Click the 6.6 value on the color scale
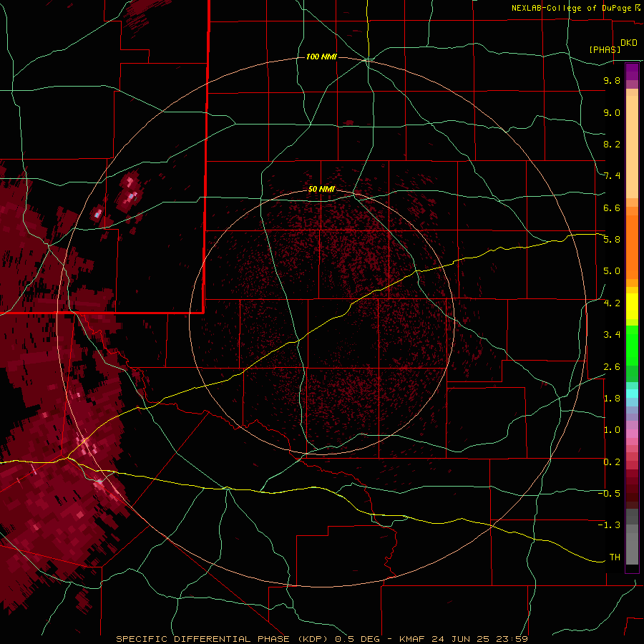The width and height of the screenshot is (644, 644). [x=612, y=208]
